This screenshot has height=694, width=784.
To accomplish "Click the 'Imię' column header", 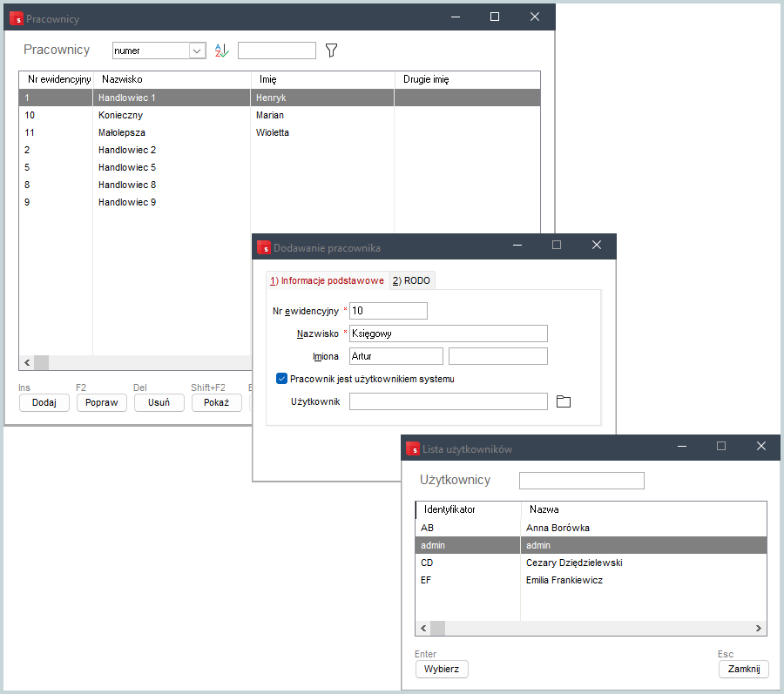I will (322, 79).
